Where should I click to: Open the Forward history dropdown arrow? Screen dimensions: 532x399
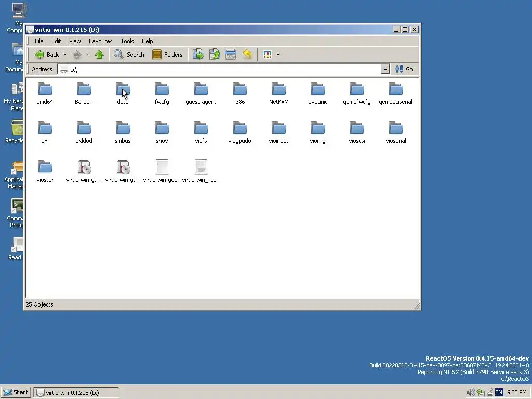[x=87, y=54]
